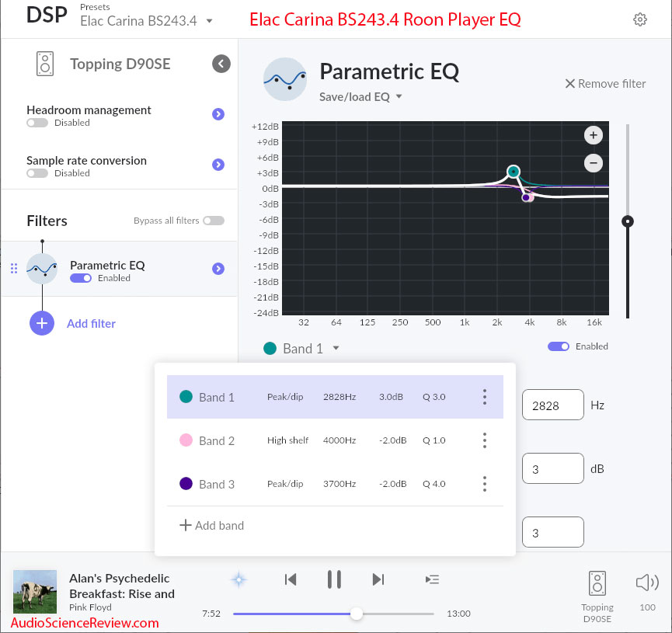
Task: Zoom out on the EQ graph
Action: [594, 163]
